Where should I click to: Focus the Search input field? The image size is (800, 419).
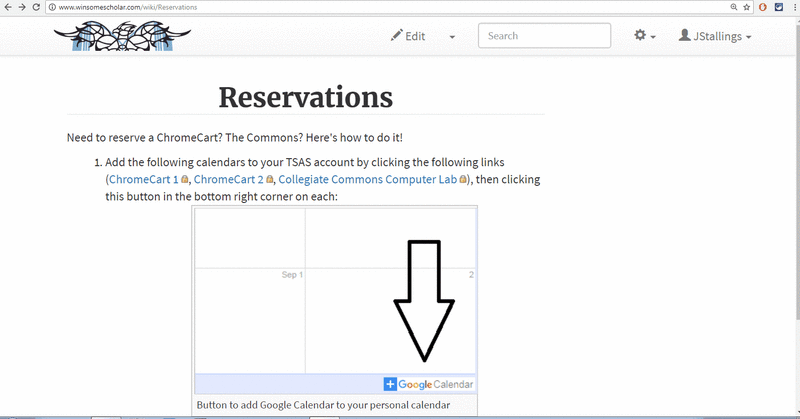click(x=544, y=36)
